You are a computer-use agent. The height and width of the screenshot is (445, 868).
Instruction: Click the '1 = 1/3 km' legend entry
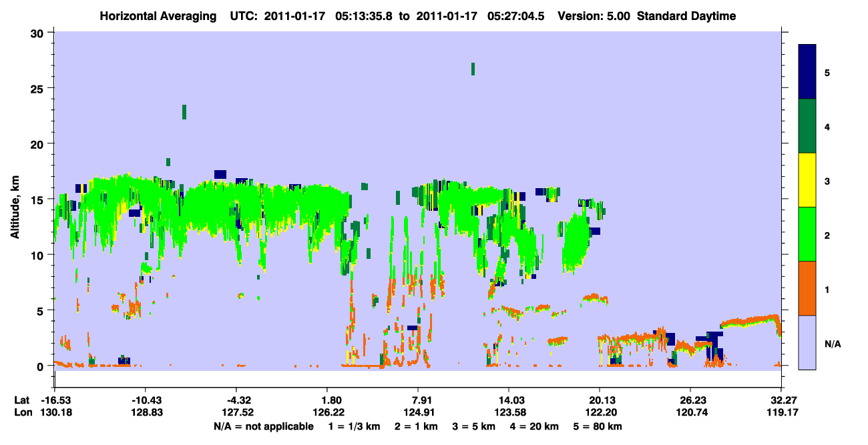[354, 426]
